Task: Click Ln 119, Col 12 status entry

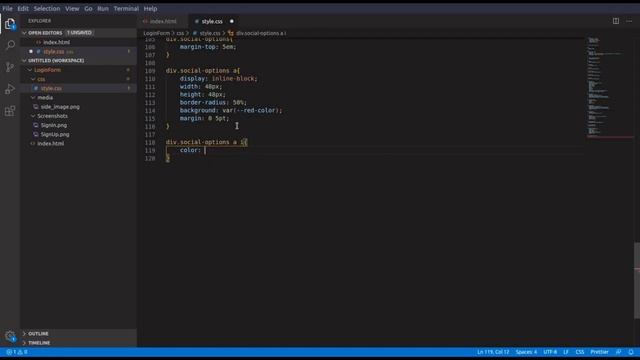Action: tap(493, 352)
